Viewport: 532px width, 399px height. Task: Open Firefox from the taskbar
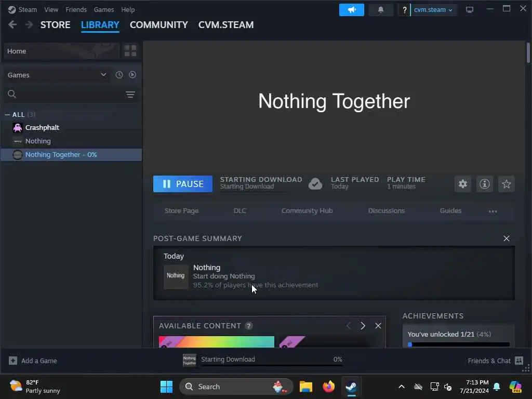click(328, 387)
